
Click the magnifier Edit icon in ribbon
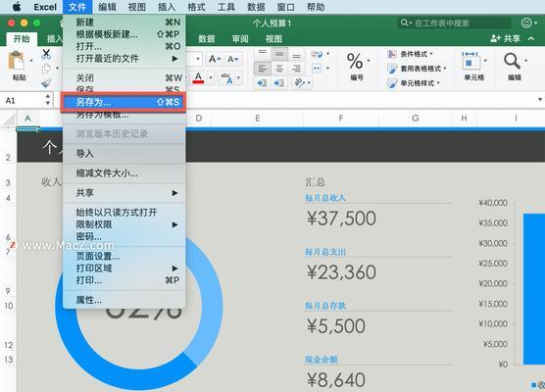pyautogui.click(x=512, y=61)
